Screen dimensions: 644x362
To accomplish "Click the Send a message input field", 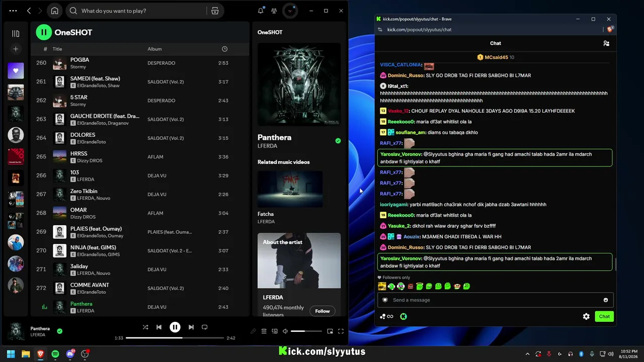I will point(496,300).
